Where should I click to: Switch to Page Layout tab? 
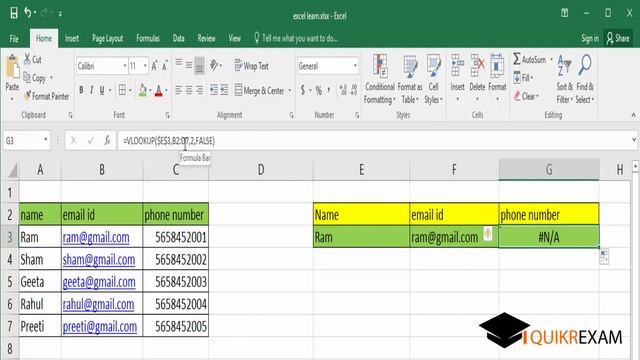click(107, 38)
